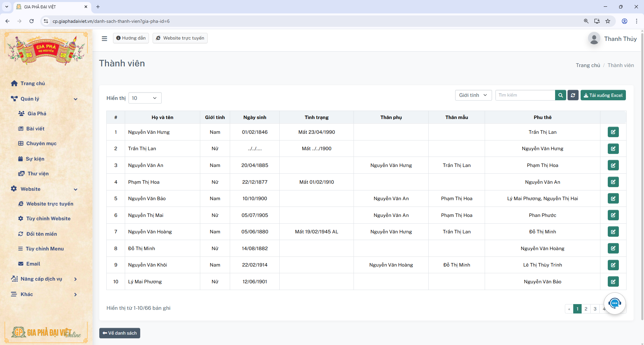Click the Tìm kiếm search field
The width and height of the screenshot is (644, 345).
[x=525, y=95]
